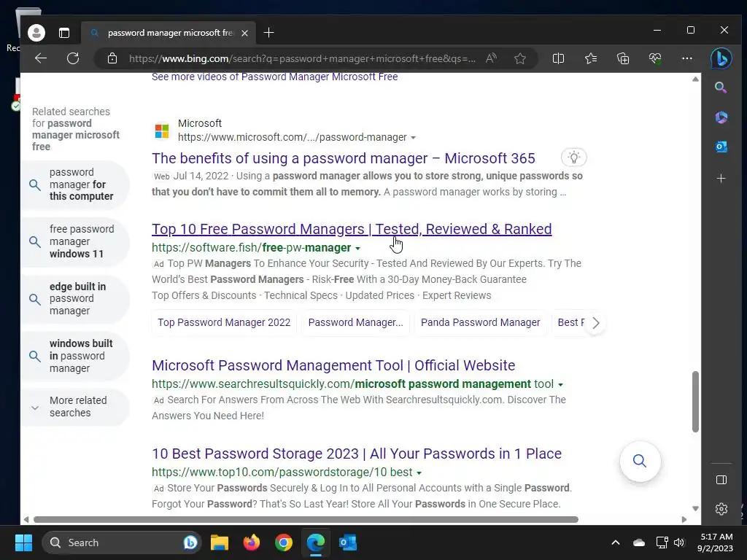Open 10 Best Password Storage 2023 link

click(x=357, y=454)
